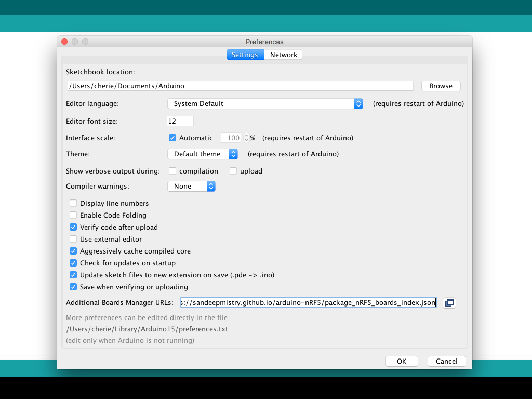This screenshot has height=399, width=532.
Task: Open the Theme dropdown
Action: pyautogui.click(x=203, y=154)
